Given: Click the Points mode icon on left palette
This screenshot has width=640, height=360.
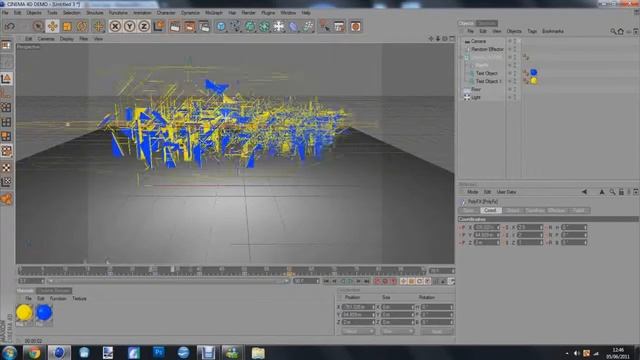Looking at the screenshot, I should (x=6, y=107).
